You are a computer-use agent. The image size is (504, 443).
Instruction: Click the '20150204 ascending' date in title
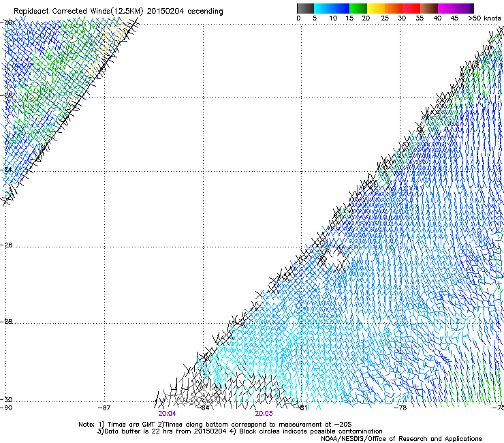tap(185, 11)
